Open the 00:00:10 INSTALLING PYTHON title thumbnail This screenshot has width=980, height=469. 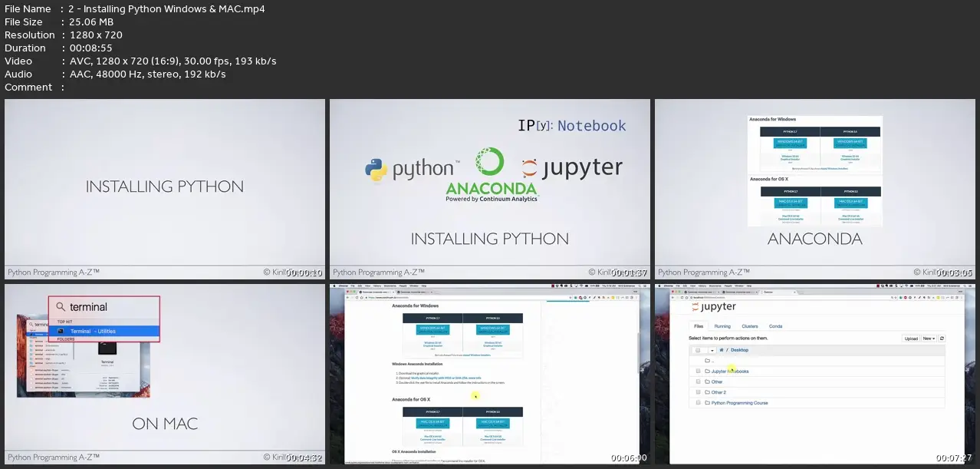tap(165, 189)
